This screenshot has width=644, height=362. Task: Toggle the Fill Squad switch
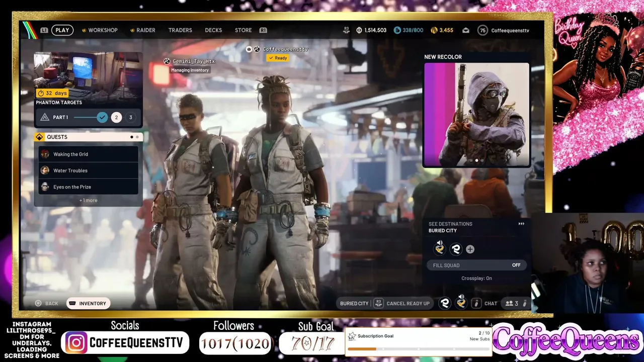pyautogui.click(x=476, y=265)
